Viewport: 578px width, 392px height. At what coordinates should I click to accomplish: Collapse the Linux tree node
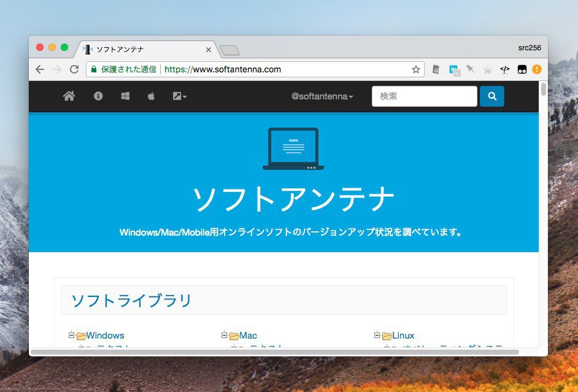coord(377,335)
